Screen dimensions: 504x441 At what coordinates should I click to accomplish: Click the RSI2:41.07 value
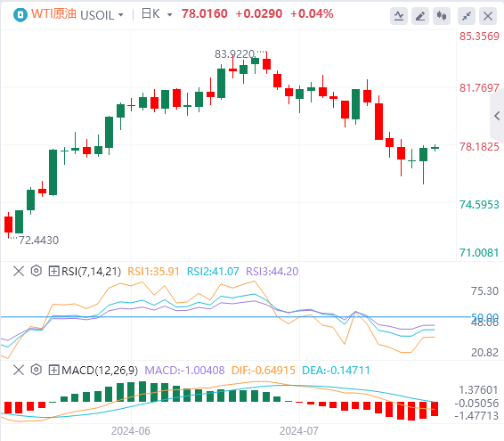point(213,272)
